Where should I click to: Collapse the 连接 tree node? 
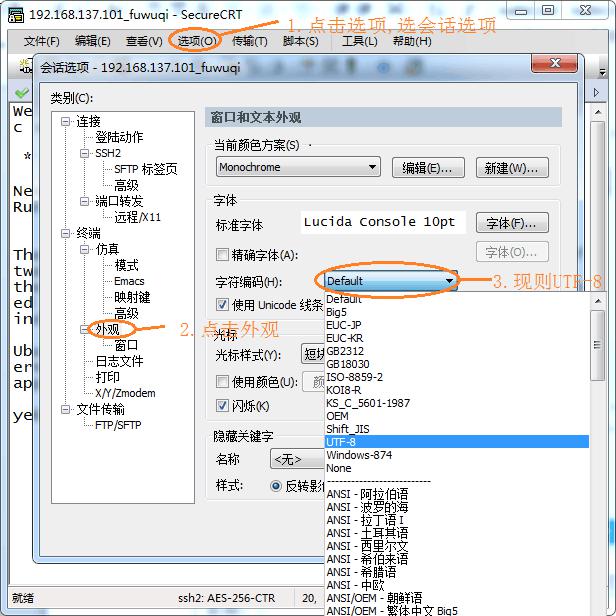(66, 122)
